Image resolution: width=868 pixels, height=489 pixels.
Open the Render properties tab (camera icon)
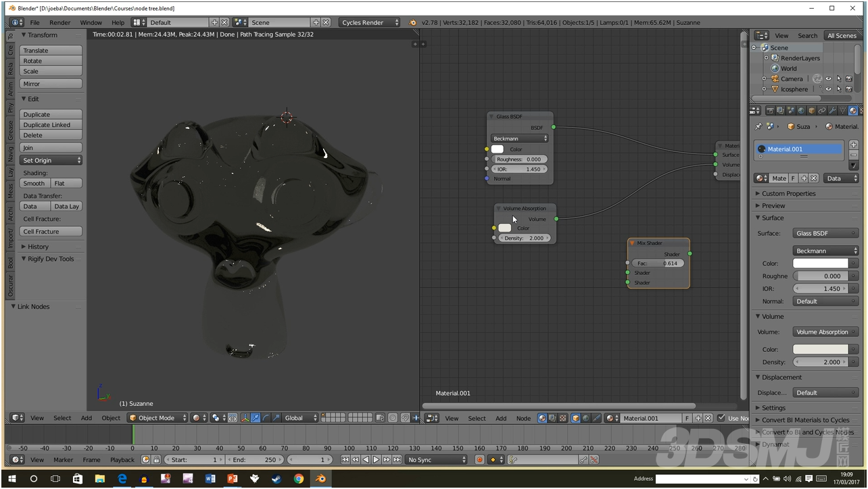click(x=771, y=111)
